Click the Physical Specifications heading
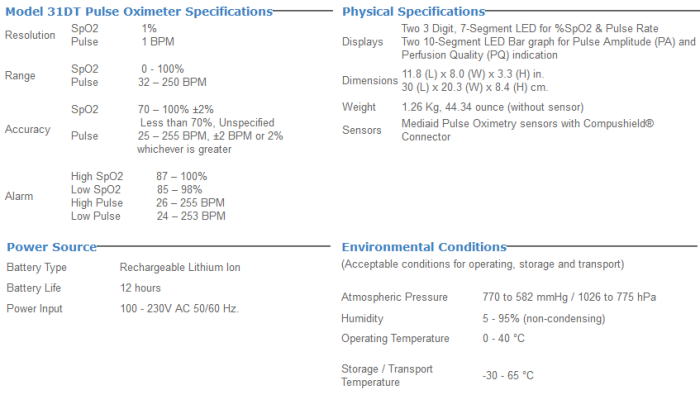 pos(413,11)
